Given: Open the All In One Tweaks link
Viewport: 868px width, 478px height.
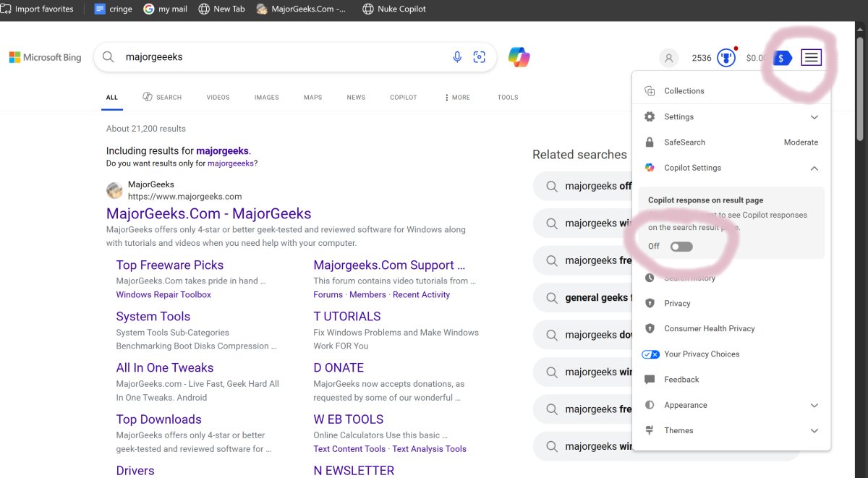Looking at the screenshot, I should pos(165,368).
